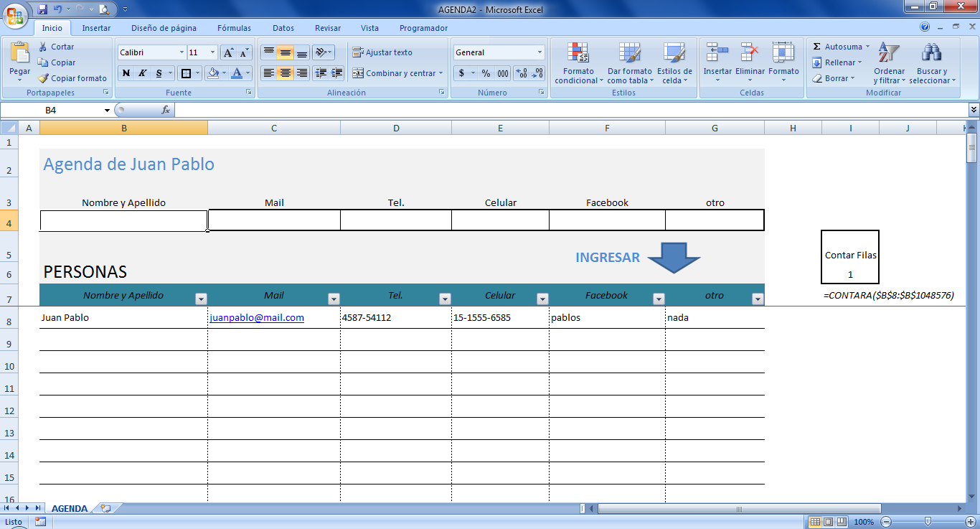
Task: Apply fill color bucket
Action: tap(213, 73)
